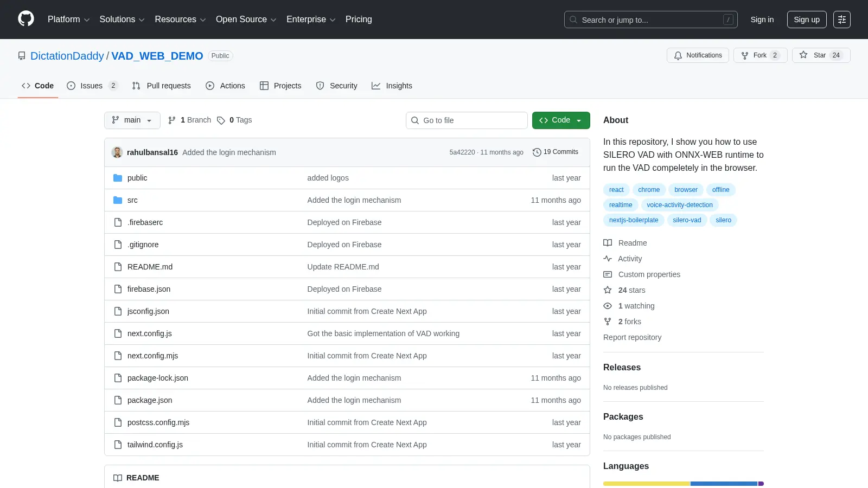Expand the Resources menu
This screenshot has height=488, width=868.
tap(180, 20)
